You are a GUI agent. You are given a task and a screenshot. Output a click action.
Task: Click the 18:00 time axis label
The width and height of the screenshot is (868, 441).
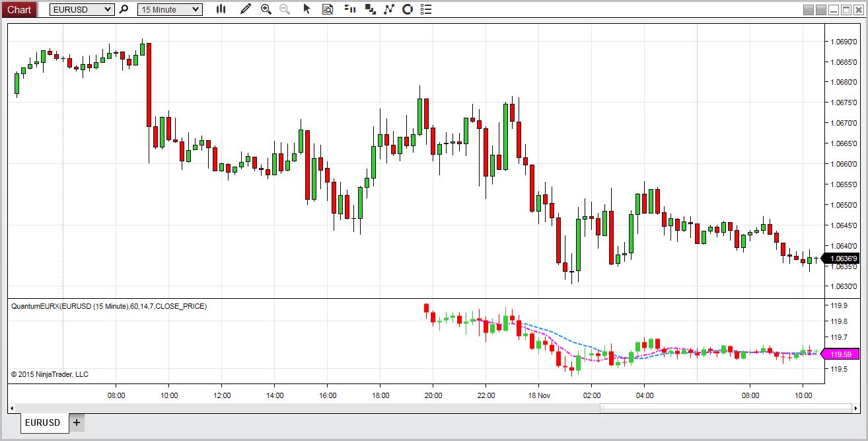click(x=380, y=395)
